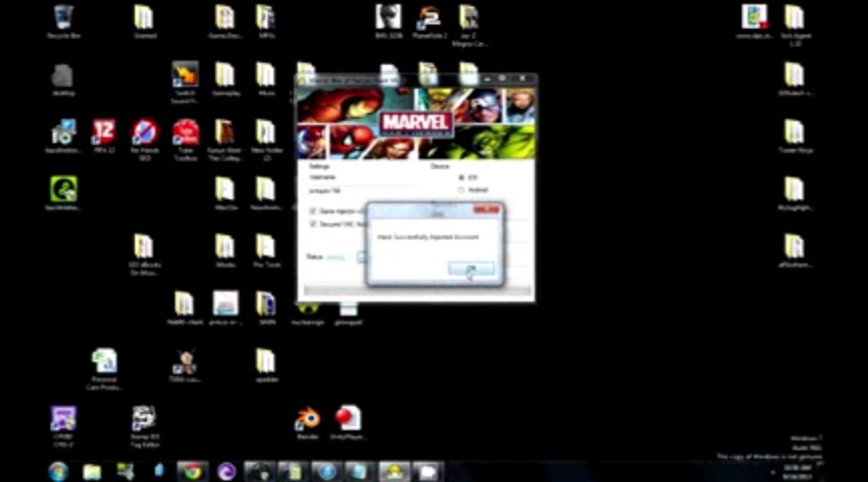Click the Marvel logo banner image
Image resolution: width=868 pixels, height=482 pixels.
click(x=415, y=125)
